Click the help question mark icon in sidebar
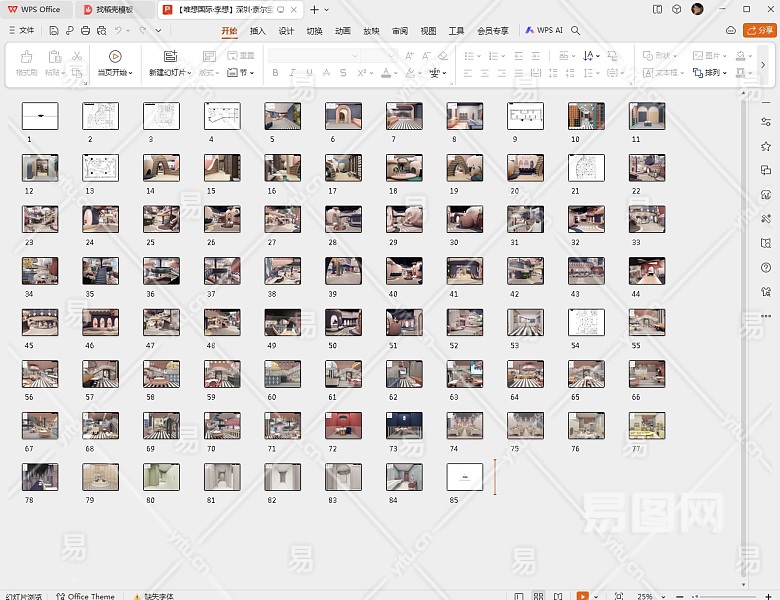The height and width of the screenshot is (600, 780). tap(766, 267)
